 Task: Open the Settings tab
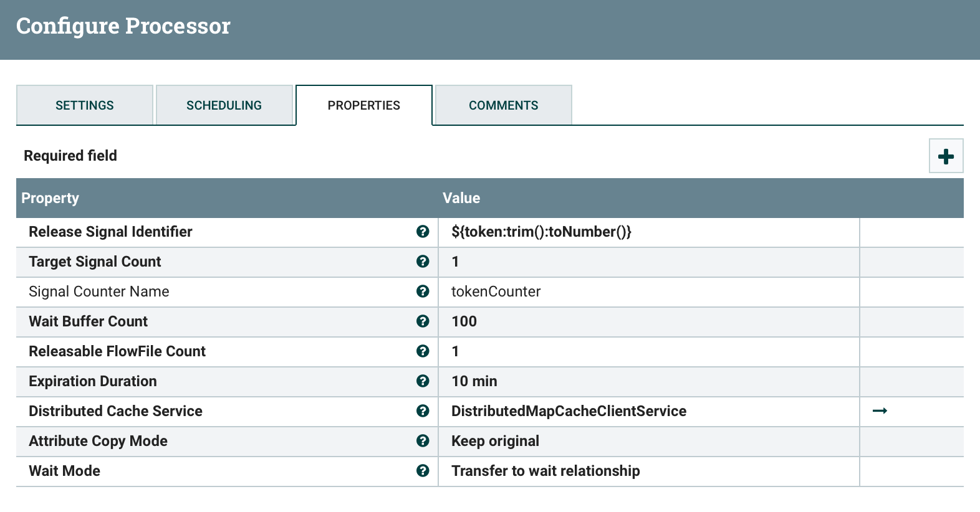(x=85, y=105)
